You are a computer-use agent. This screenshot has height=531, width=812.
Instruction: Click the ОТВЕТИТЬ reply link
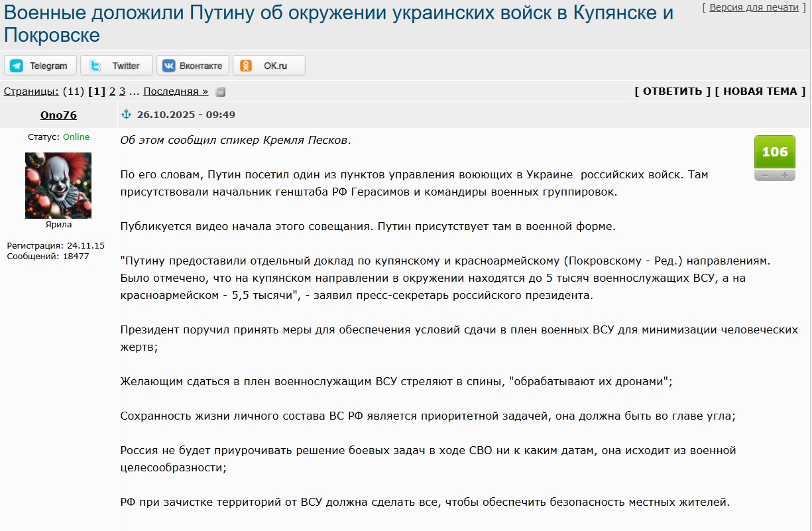tap(672, 91)
